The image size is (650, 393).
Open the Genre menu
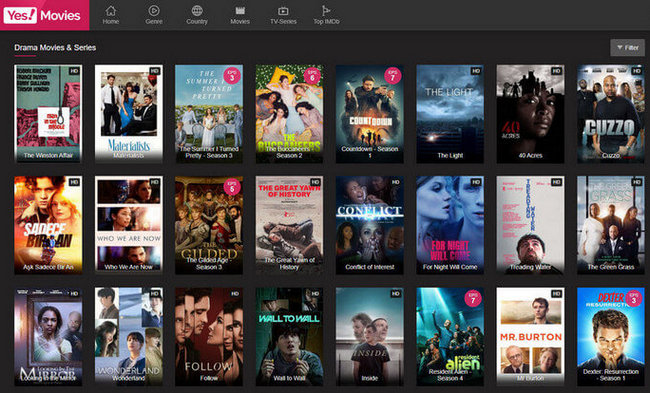pyautogui.click(x=154, y=15)
